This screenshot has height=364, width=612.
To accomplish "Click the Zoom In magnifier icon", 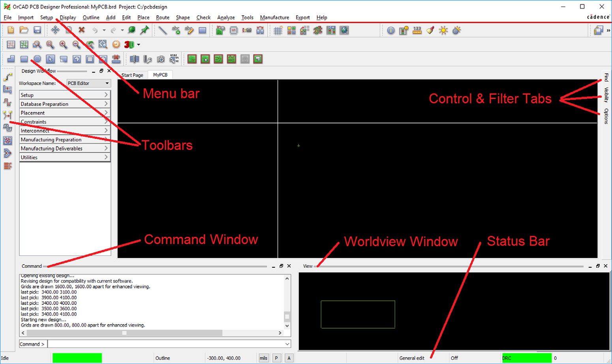I will tap(63, 45).
